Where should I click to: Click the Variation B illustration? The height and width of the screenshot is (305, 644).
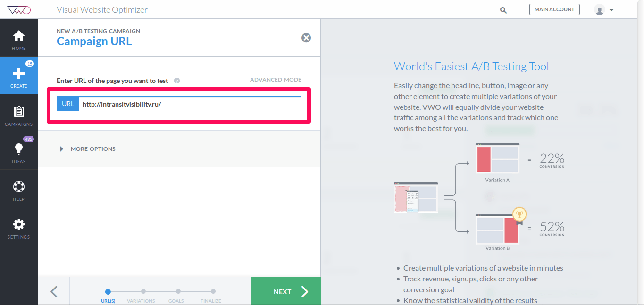point(497,229)
